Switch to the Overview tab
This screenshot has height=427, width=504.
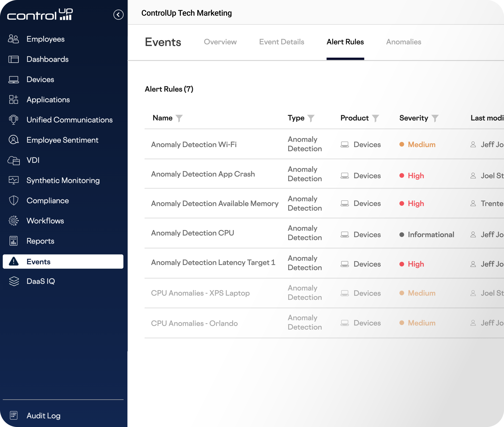220,42
